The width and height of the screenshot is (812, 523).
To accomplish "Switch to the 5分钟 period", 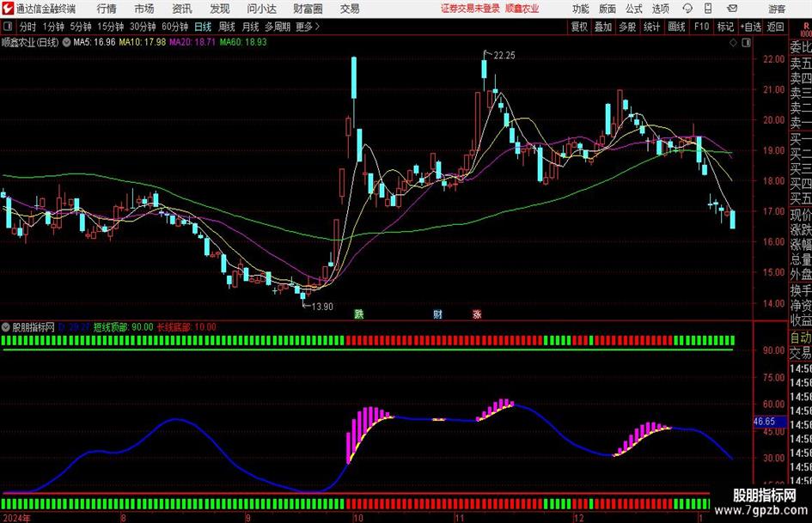I will point(81,27).
